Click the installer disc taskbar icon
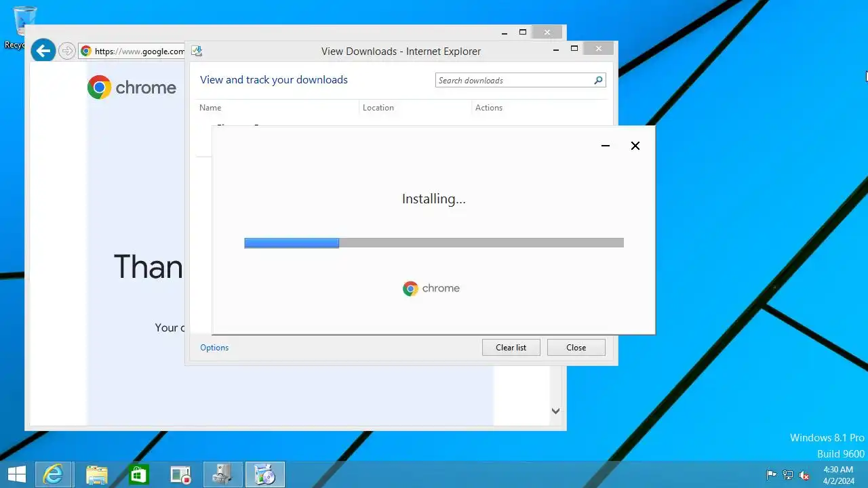Screen dimensions: 868x488 click(264, 474)
